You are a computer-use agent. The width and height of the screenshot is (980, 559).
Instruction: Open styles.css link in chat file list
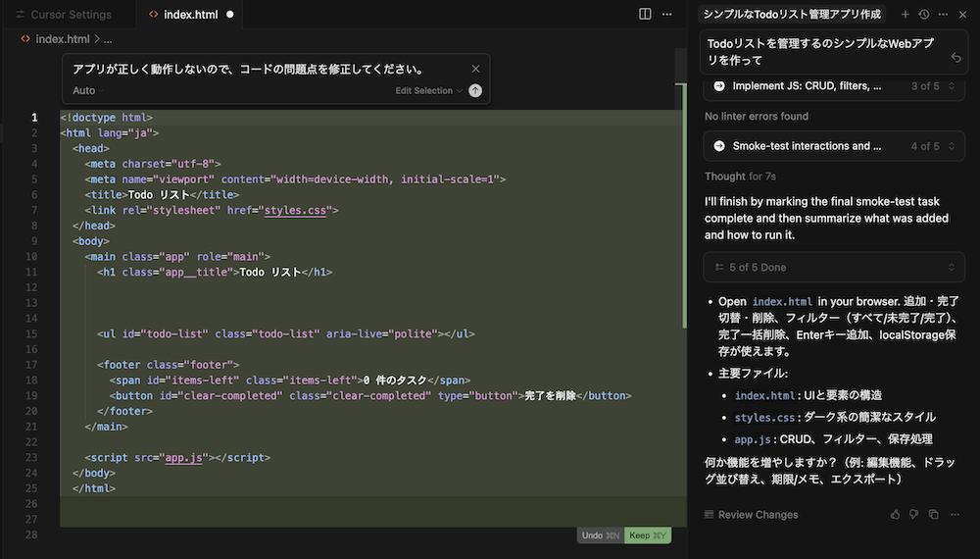[x=764, y=417]
